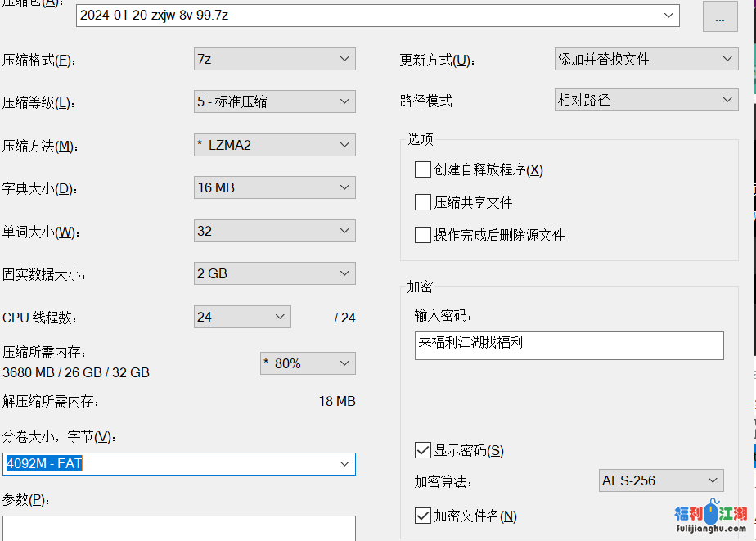Enable 创建自释放程序 checkbox
756x541 pixels.
click(x=423, y=169)
